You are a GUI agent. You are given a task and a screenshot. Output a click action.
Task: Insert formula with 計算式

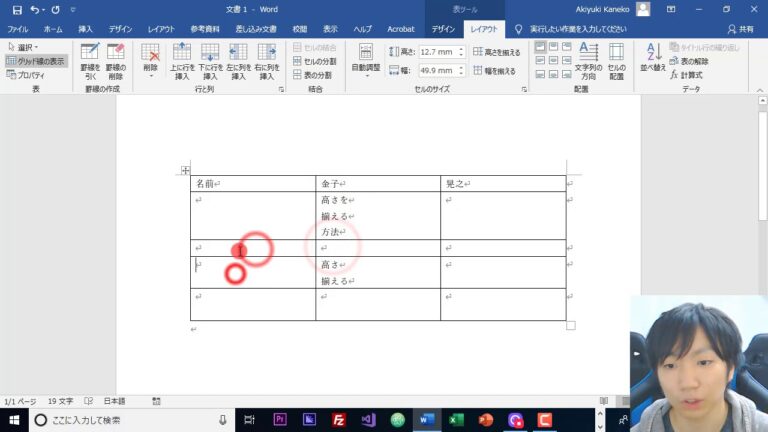687,75
